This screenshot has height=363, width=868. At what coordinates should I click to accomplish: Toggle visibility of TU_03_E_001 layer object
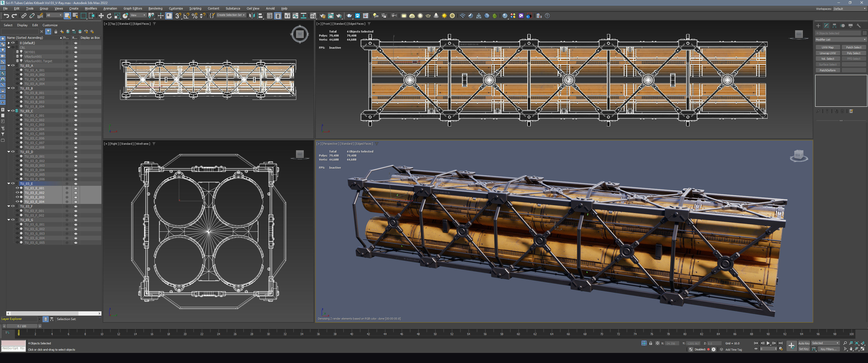pos(17,188)
